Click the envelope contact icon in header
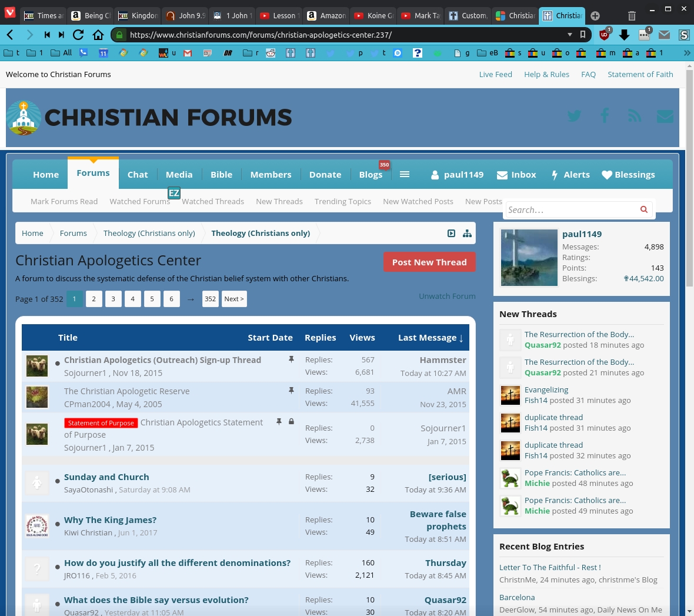This screenshot has width=694, height=616. click(665, 116)
